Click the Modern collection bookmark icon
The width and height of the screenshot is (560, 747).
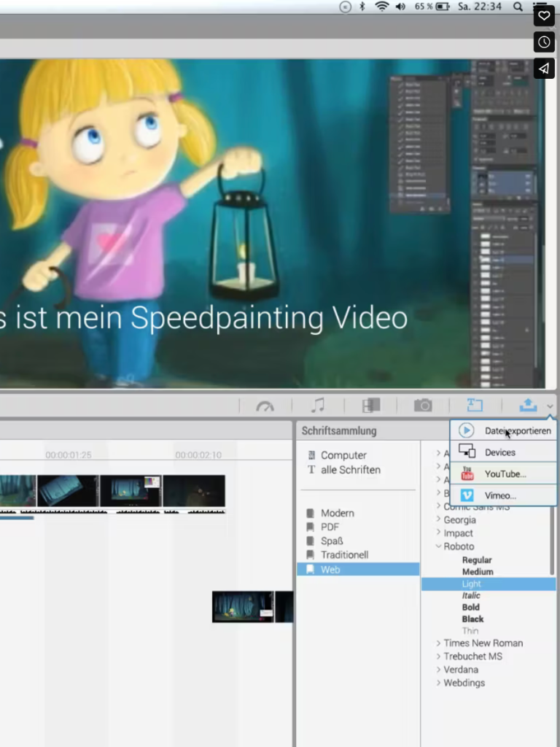310,513
